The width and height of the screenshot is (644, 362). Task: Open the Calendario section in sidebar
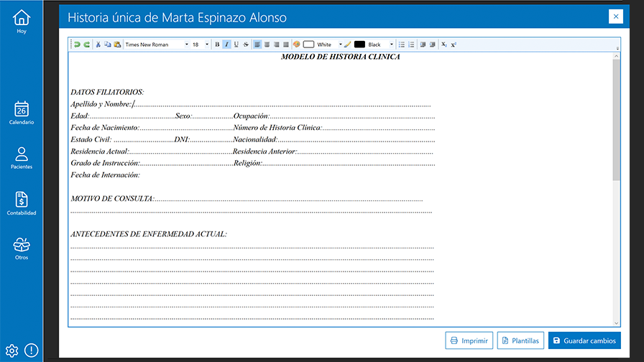pyautogui.click(x=22, y=113)
